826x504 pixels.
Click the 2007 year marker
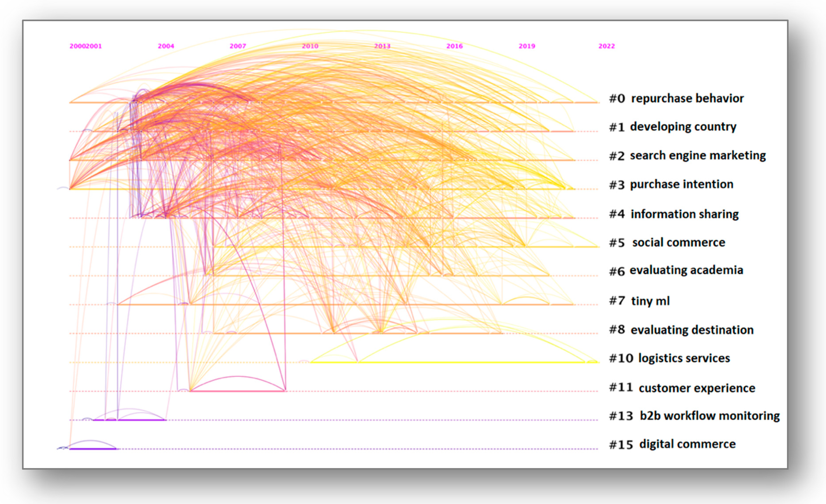[238, 46]
